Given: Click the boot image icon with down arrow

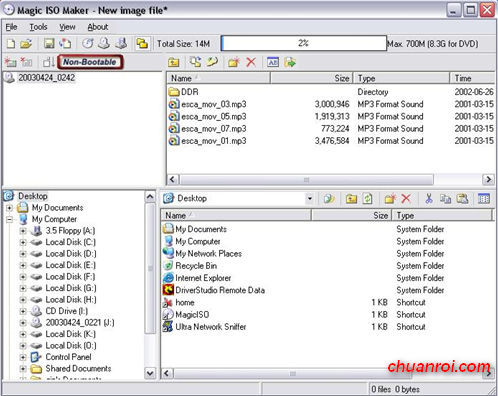Looking at the screenshot, I should (x=49, y=62).
